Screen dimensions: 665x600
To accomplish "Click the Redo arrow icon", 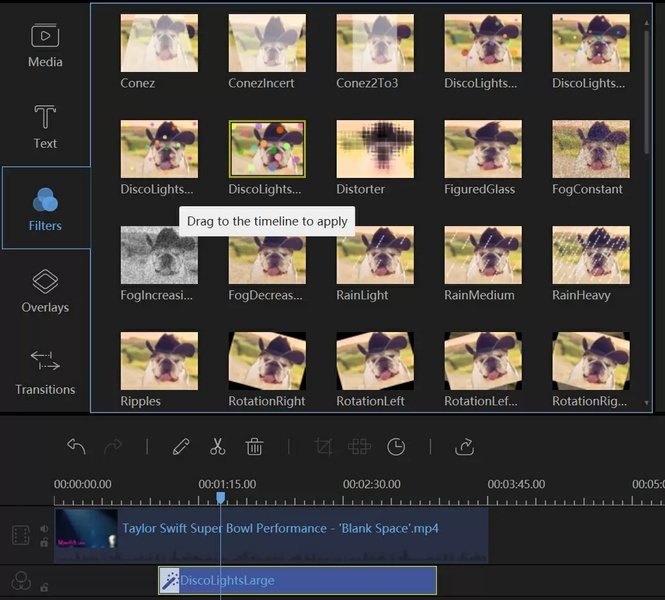I will (113, 447).
